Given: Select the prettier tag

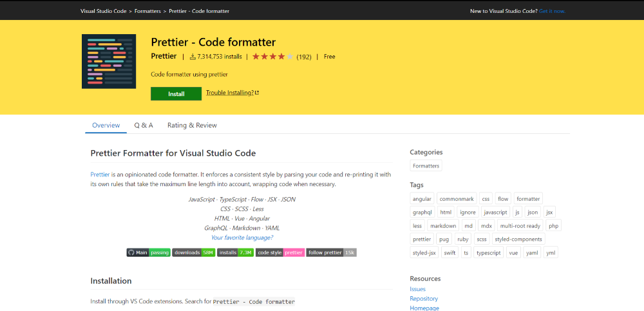Looking at the screenshot, I should pos(422,239).
